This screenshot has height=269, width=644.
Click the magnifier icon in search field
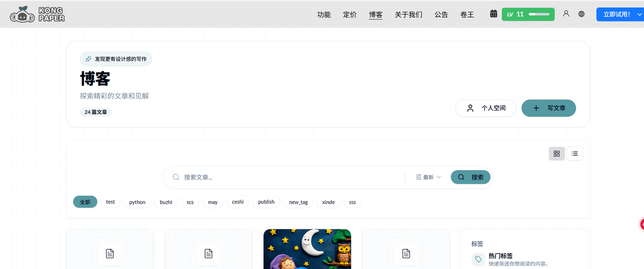pos(176,177)
